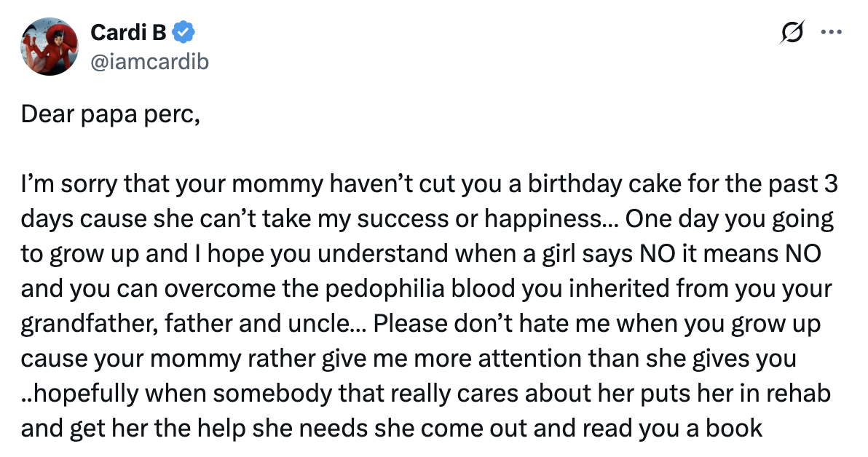Click the blue verified checkmark badge
The width and height of the screenshot is (868, 457).
[x=184, y=33]
